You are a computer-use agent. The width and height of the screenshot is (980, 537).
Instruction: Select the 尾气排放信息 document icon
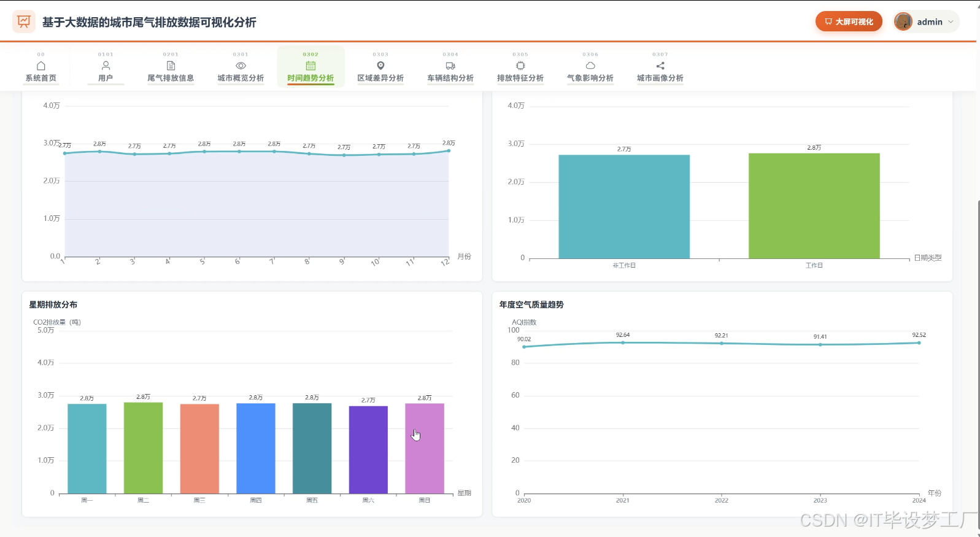click(171, 66)
